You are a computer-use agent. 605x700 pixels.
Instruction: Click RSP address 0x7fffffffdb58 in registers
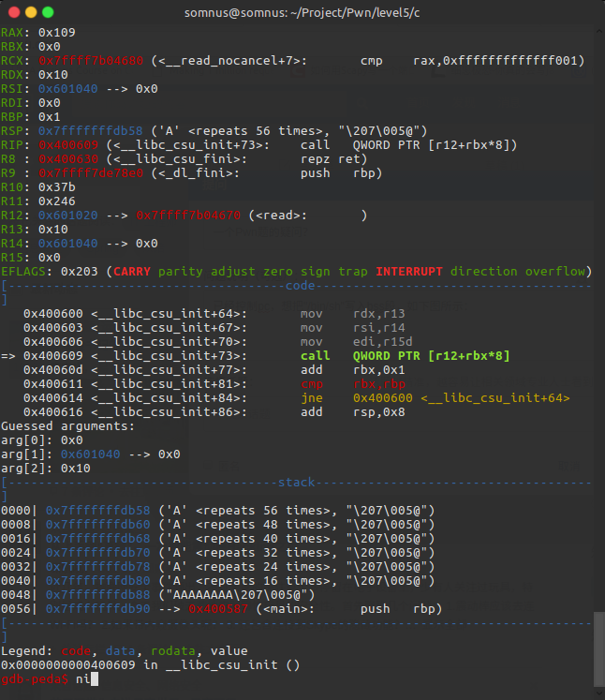click(x=91, y=131)
